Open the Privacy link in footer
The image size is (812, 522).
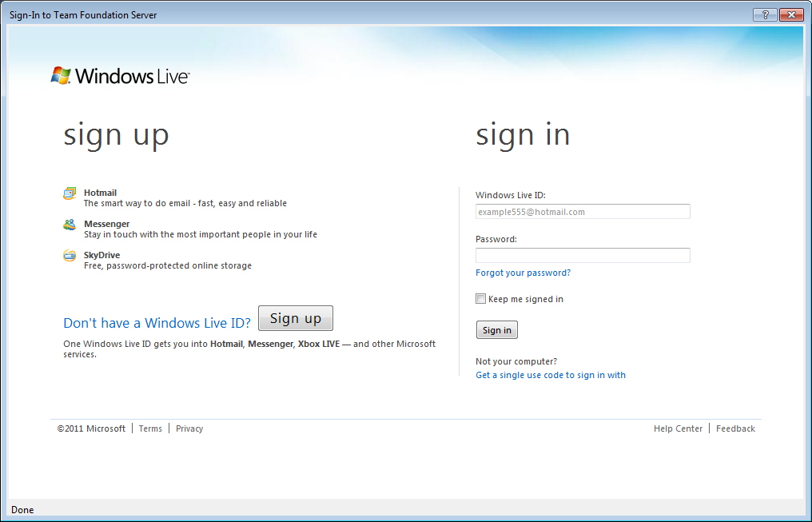tap(189, 428)
